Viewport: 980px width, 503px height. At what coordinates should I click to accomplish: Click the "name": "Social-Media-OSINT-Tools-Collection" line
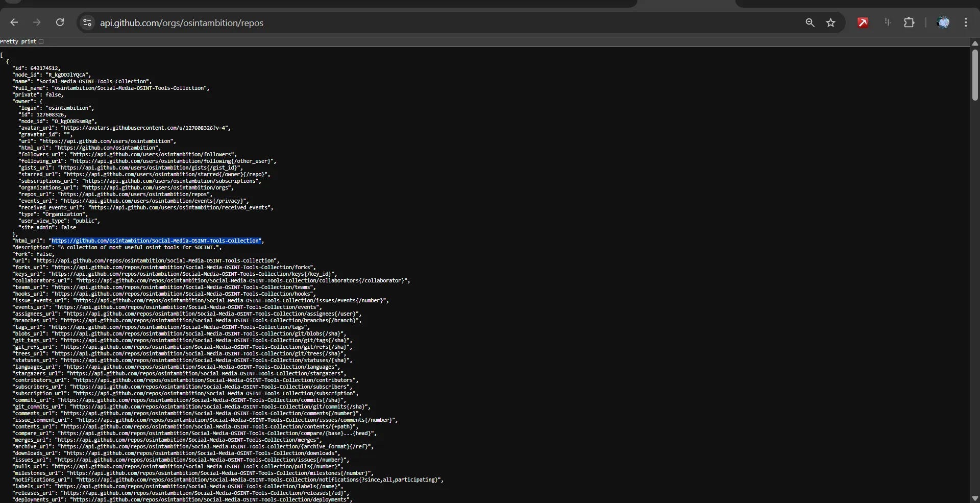[82, 81]
